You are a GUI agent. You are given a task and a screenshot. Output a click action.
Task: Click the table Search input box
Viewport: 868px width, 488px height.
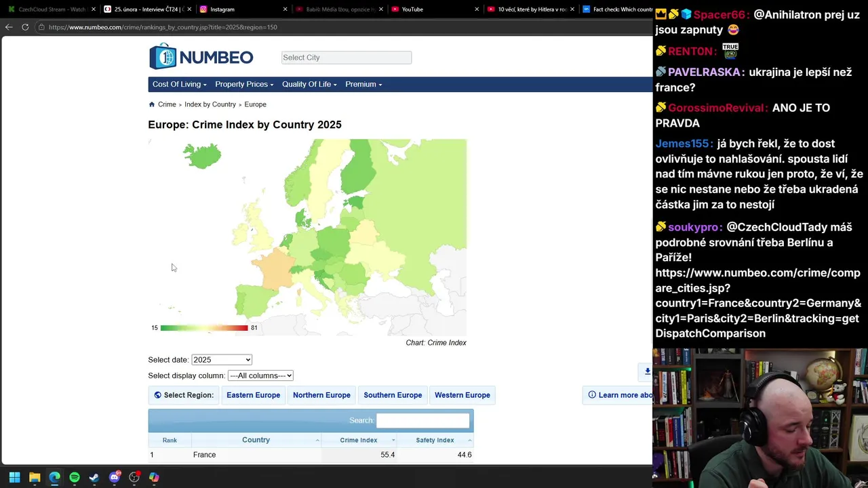[x=422, y=420]
